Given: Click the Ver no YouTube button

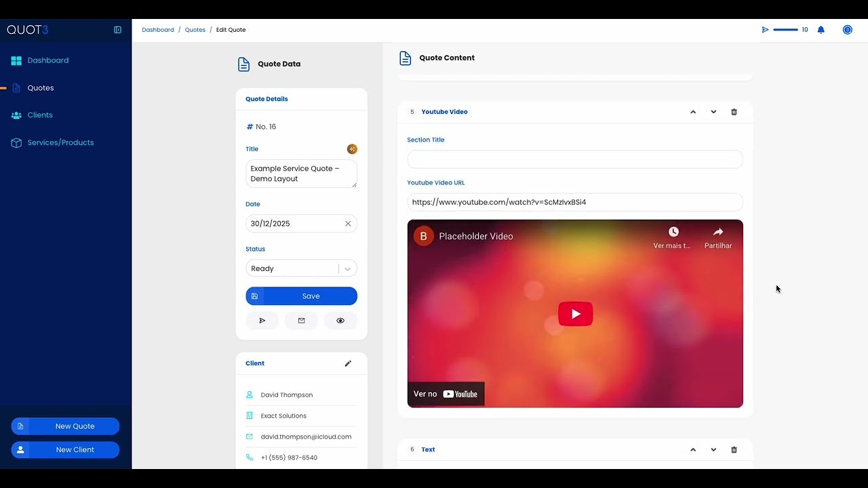Looking at the screenshot, I should 446,394.
